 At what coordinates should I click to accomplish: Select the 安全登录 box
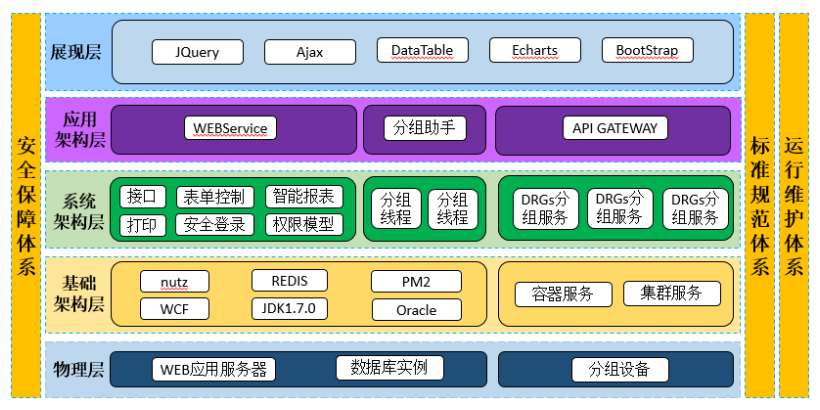pos(214,225)
